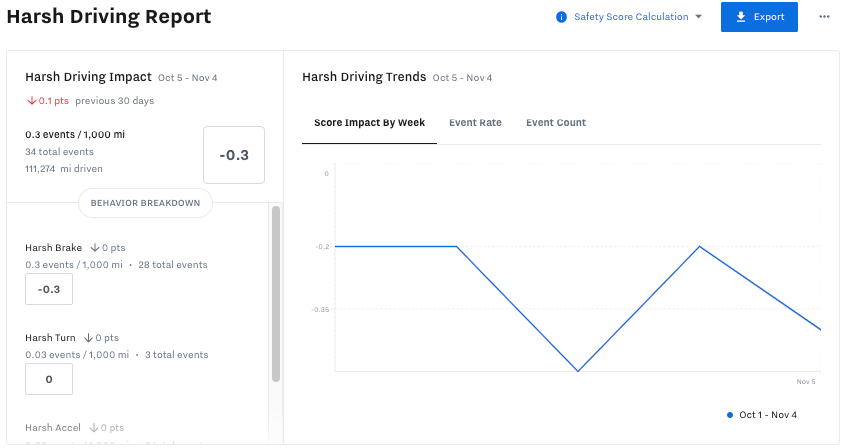Click the '0.3 events / 1,000 mi' summary text
This screenshot has height=448, width=843.
pyautogui.click(x=75, y=134)
